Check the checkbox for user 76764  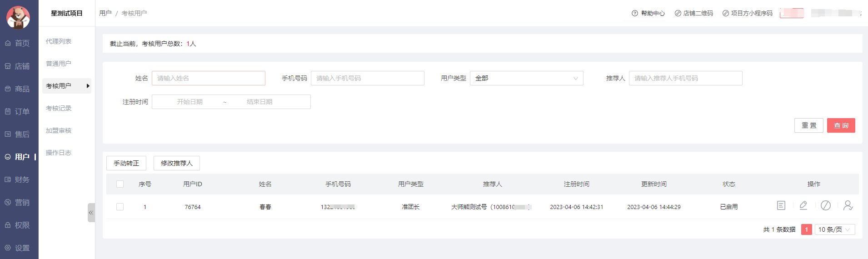[120, 207]
